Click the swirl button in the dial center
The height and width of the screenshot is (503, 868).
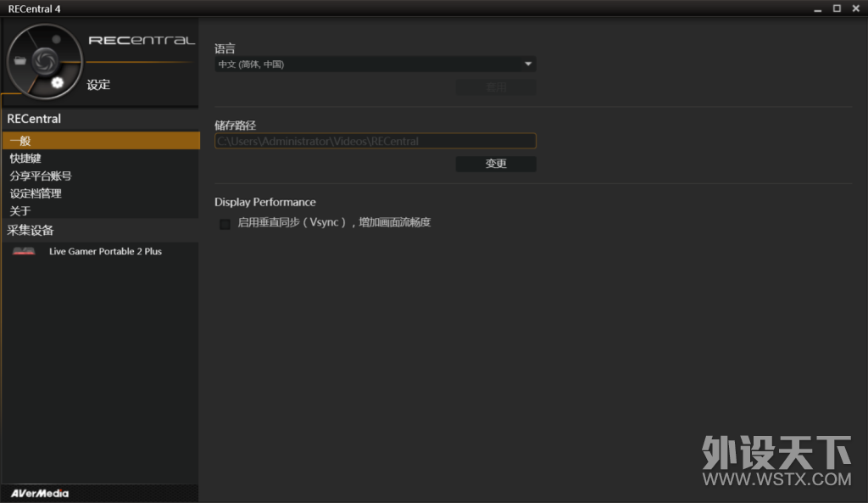click(x=44, y=61)
